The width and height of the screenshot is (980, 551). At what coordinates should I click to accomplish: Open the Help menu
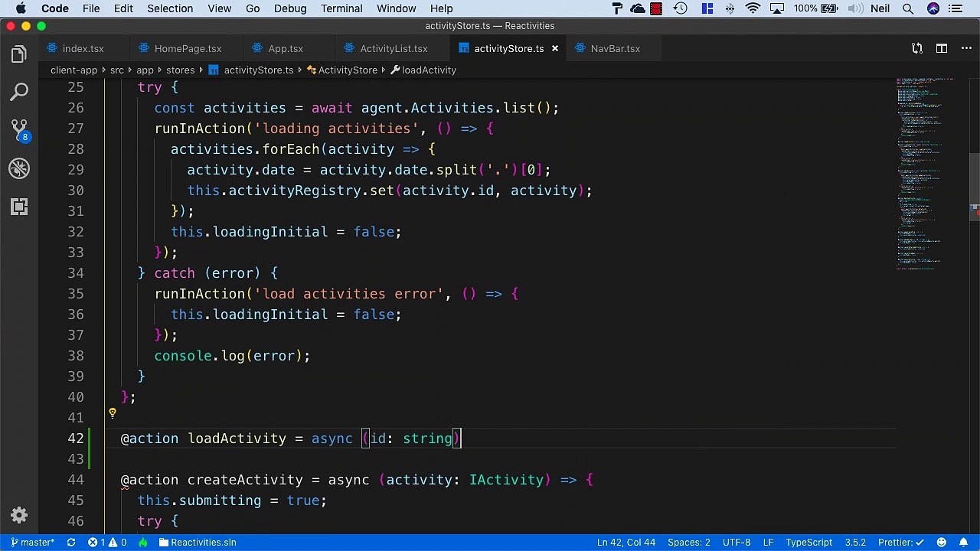pyautogui.click(x=441, y=8)
